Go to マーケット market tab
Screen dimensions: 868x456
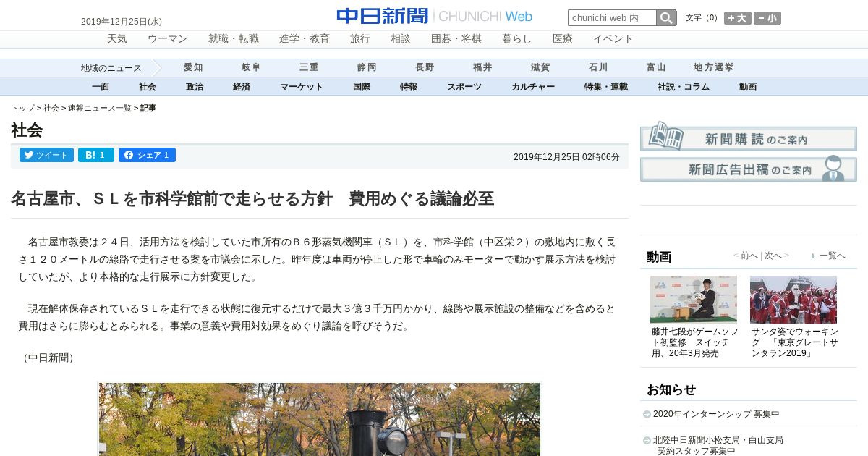302,87
